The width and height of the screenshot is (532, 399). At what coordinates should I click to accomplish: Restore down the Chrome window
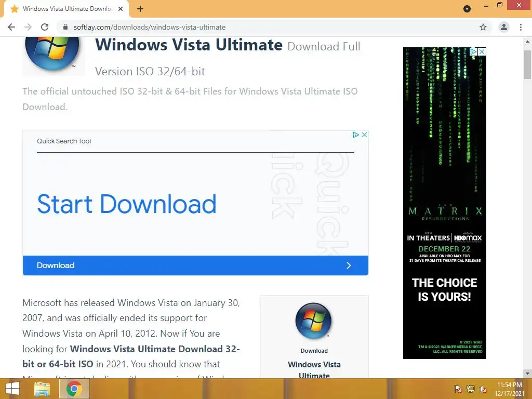click(499, 5)
